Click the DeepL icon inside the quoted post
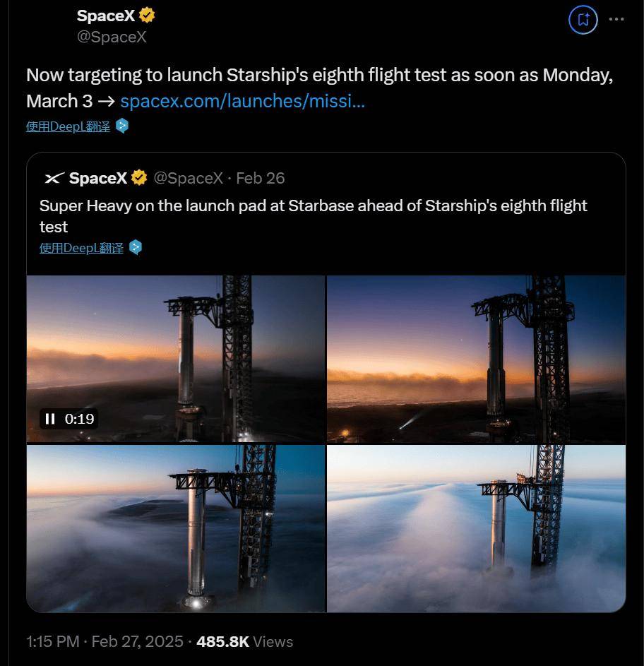Screen dimensions: 644x666 pyautogui.click(x=135, y=247)
